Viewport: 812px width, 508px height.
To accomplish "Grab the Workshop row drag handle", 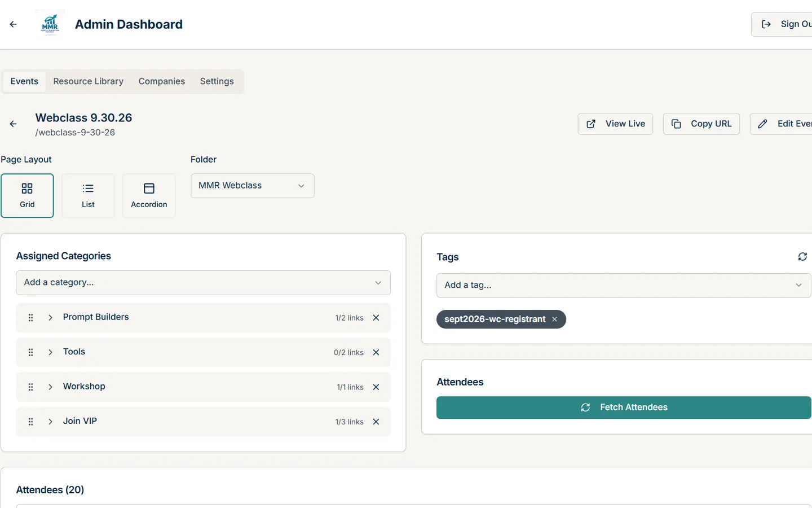I will [x=31, y=387].
